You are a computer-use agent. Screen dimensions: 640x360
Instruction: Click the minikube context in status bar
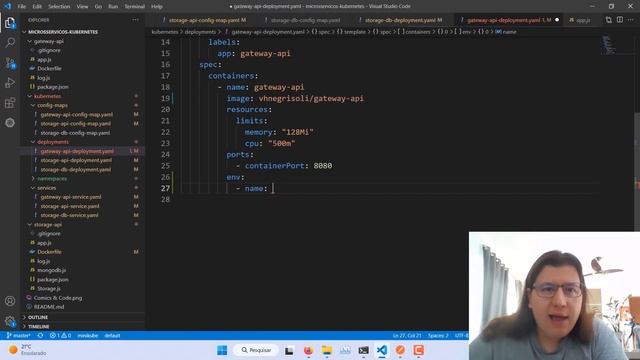click(x=87, y=336)
